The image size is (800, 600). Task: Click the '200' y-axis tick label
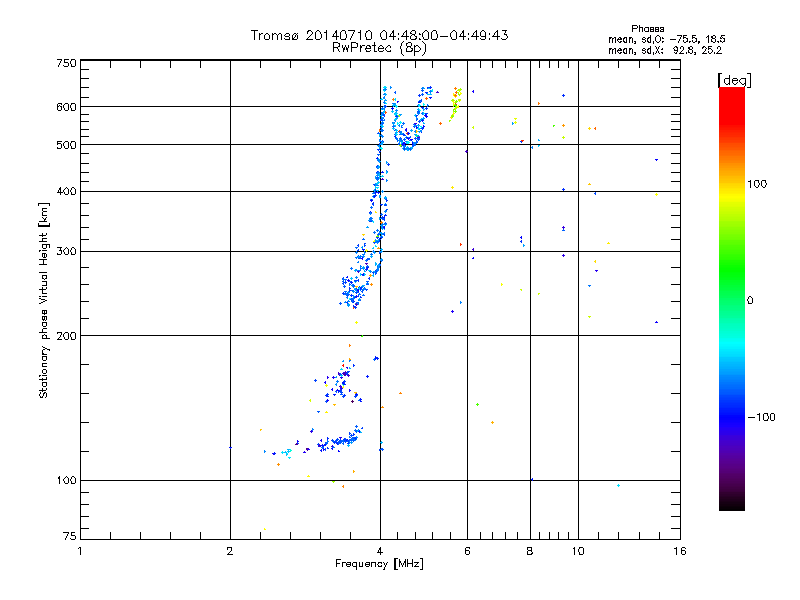coord(66,336)
